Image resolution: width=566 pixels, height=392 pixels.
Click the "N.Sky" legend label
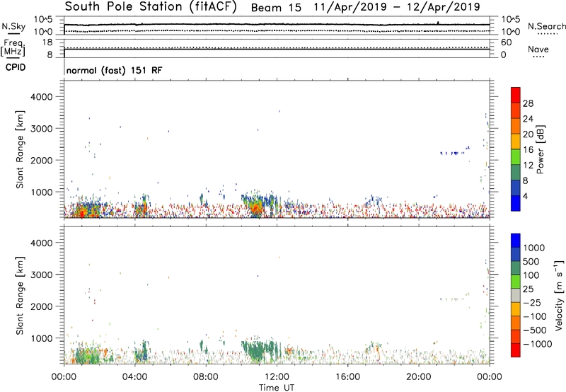point(13,26)
